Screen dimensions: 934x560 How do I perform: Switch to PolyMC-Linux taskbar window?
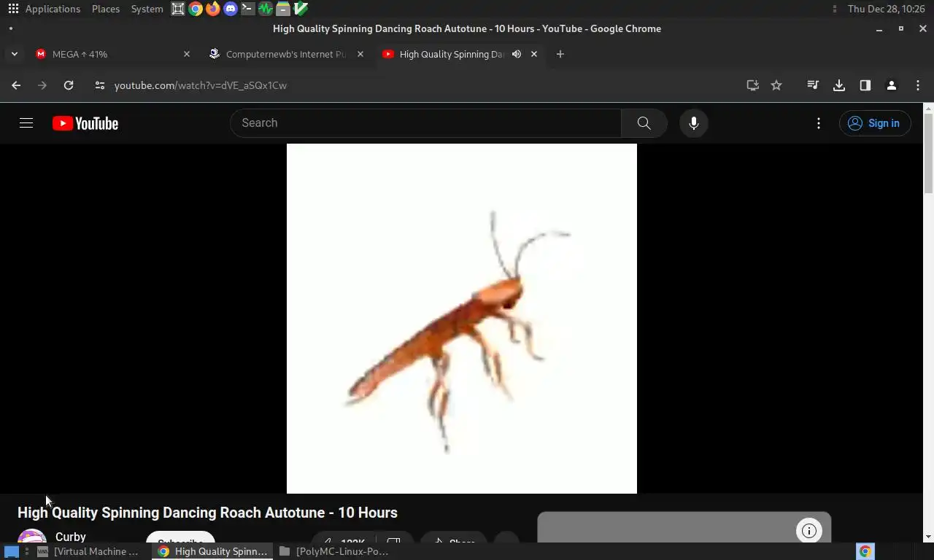point(334,551)
